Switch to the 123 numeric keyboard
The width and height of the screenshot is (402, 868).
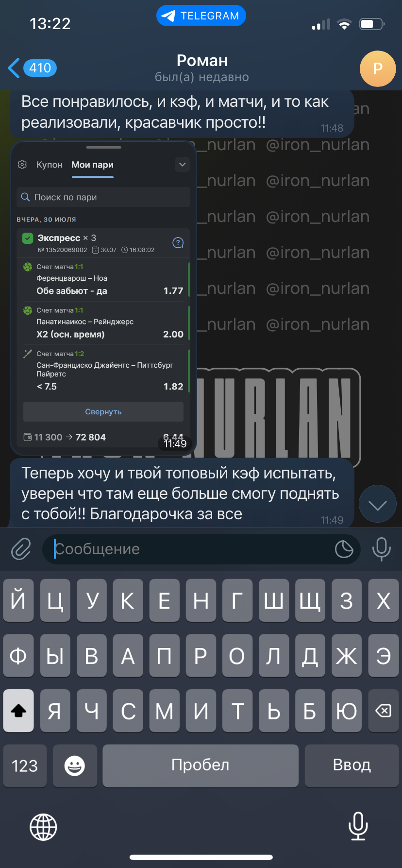[25, 766]
